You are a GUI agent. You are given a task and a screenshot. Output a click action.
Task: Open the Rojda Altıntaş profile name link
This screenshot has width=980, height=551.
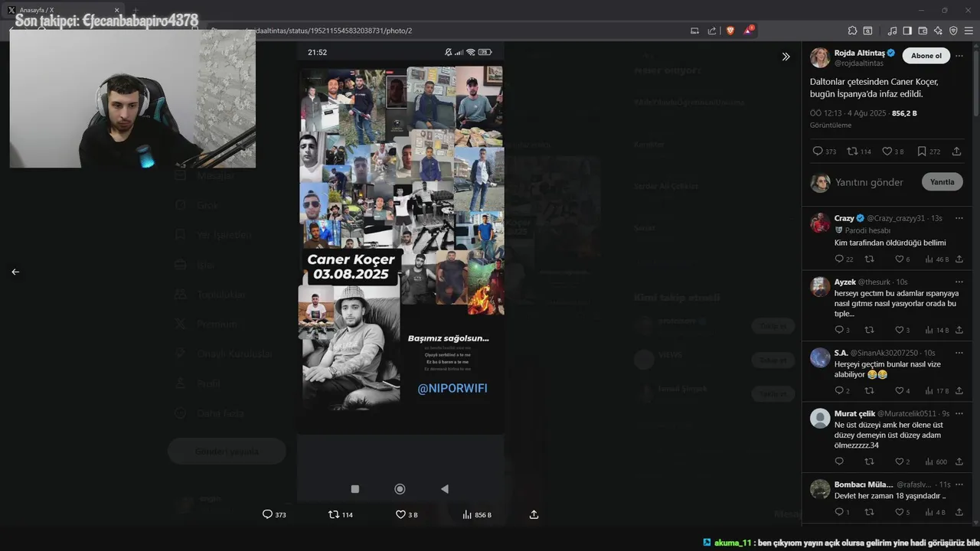click(x=860, y=53)
